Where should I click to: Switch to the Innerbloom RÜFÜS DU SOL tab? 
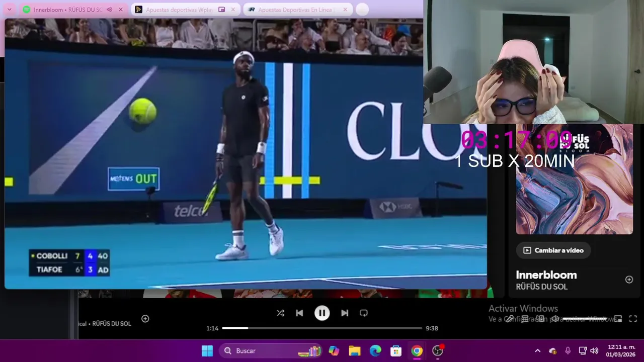[x=74, y=10]
